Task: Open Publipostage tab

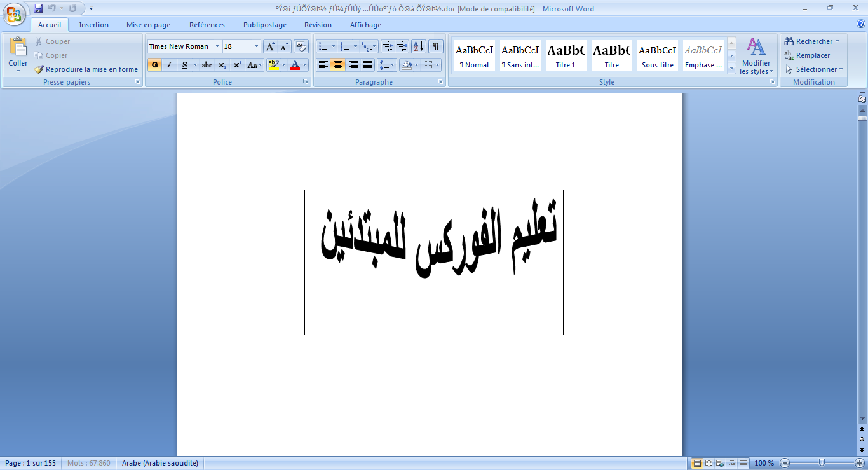Action: point(265,25)
